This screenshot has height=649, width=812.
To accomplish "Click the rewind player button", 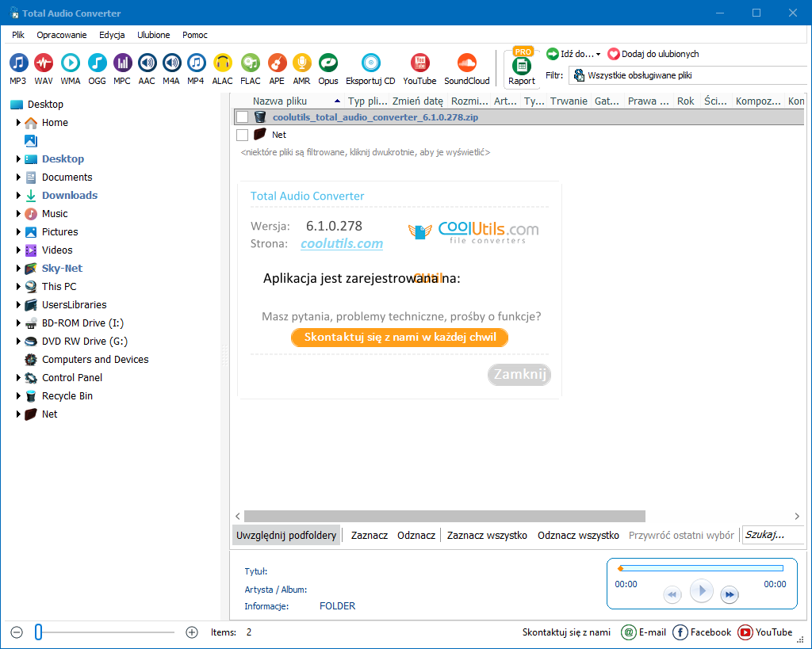I will 672,594.
